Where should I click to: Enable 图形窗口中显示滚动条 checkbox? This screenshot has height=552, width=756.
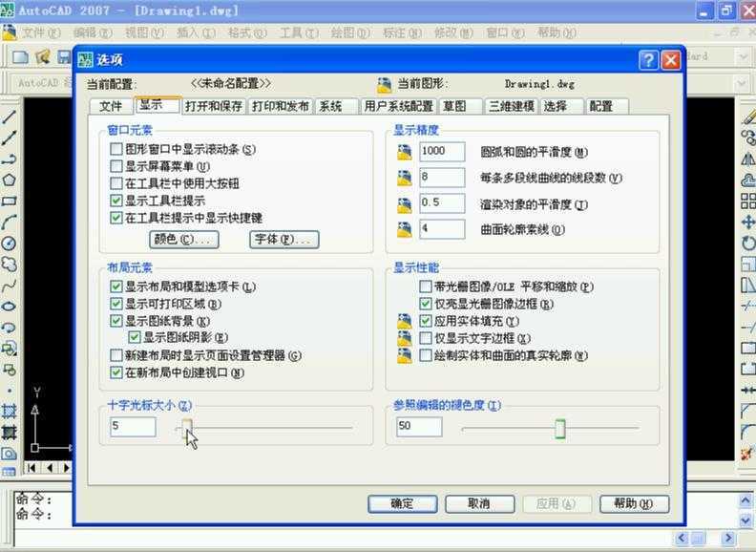tap(115, 149)
